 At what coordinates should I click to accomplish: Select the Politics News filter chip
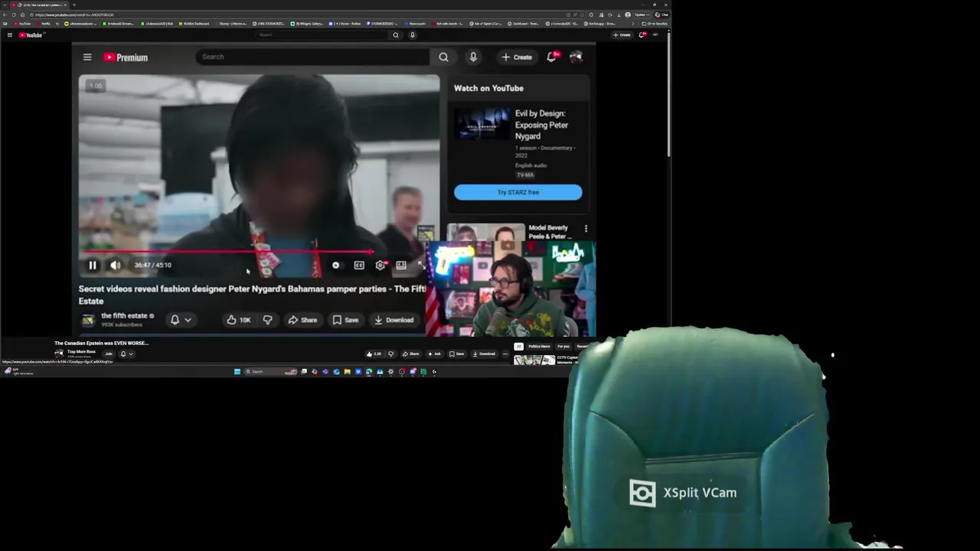click(539, 346)
